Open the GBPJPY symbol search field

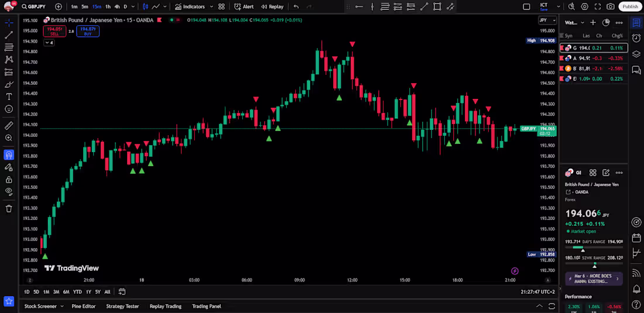pyautogui.click(x=34, y=6)
